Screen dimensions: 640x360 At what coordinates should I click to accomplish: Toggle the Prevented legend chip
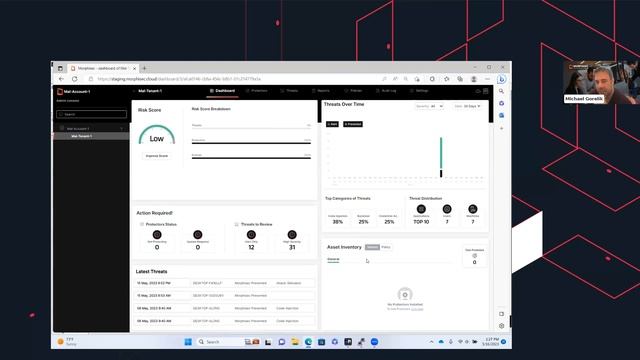pos(353,124)
